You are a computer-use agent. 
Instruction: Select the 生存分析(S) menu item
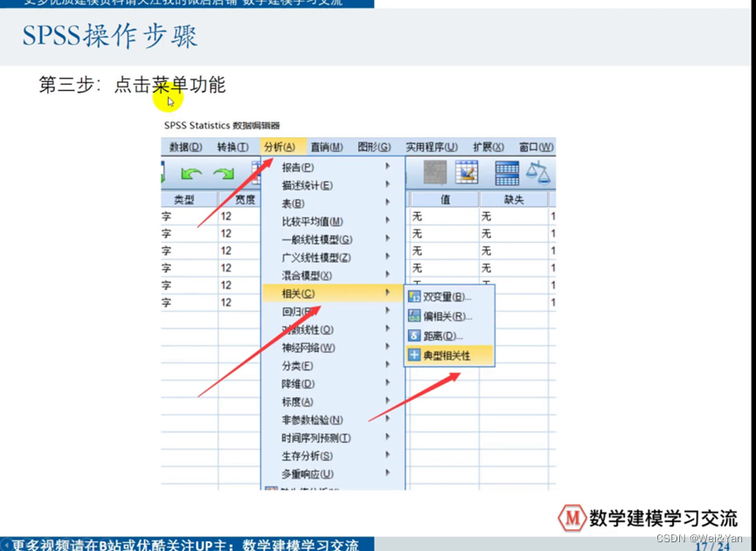[x=333, y=456]
